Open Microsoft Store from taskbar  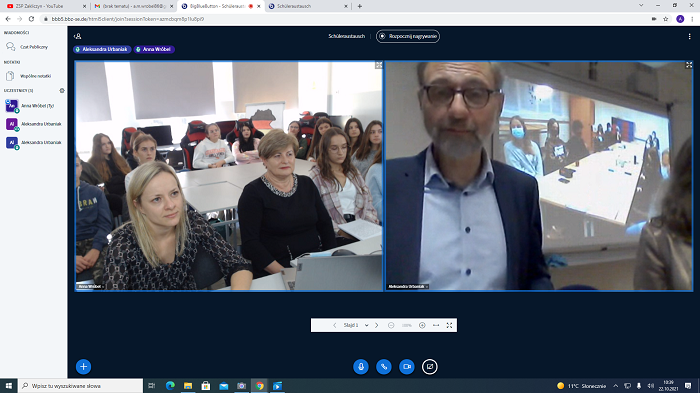[206, 386]
